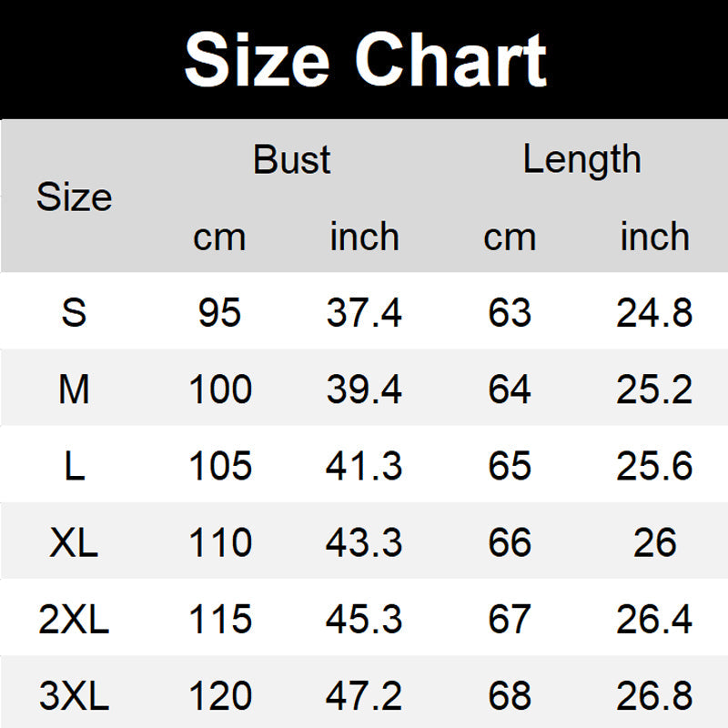Screen dimensions: 728x728
Task: Select bust value 120 cm
Action: (220, 695)
